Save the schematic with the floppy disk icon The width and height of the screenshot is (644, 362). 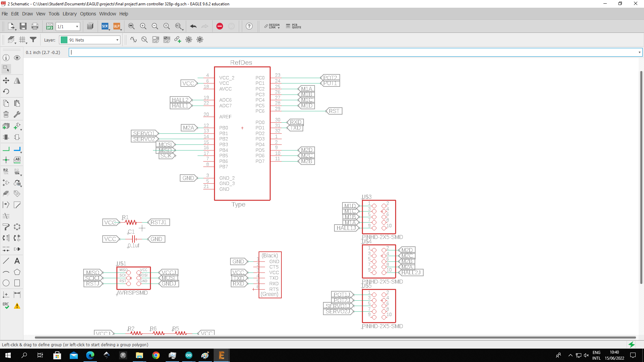[x=23, y=26]
